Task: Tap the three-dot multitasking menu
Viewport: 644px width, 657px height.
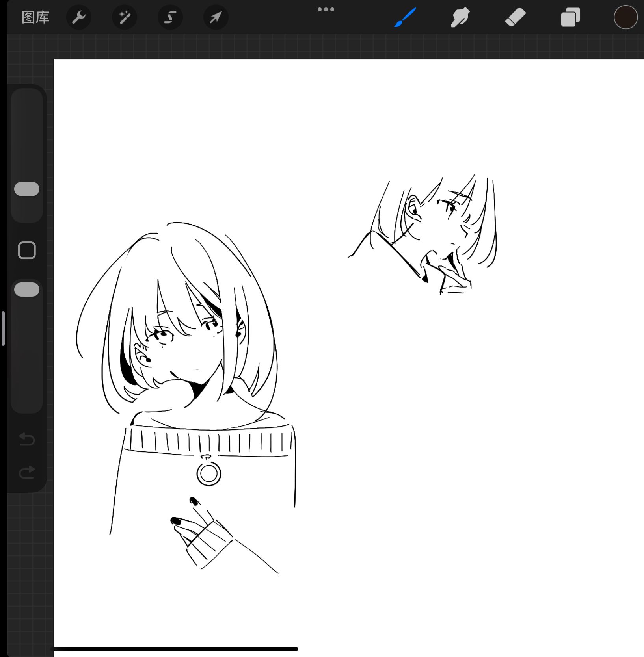Action: tap(326, 9)
